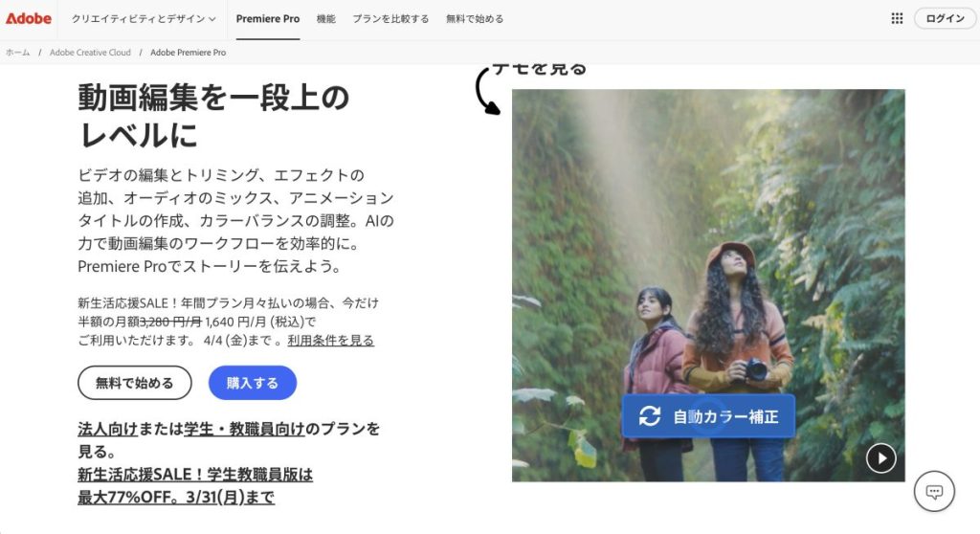Click the Adobe logo in the header
Viewport: 980px width, 534px height.
click(x=29, y=18)
